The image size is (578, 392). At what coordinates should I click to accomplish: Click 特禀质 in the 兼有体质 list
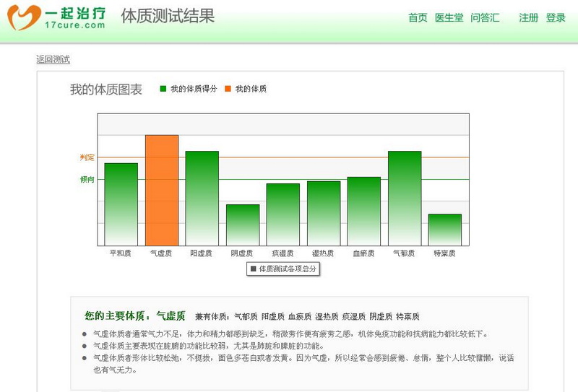click(x=407, y=316)
